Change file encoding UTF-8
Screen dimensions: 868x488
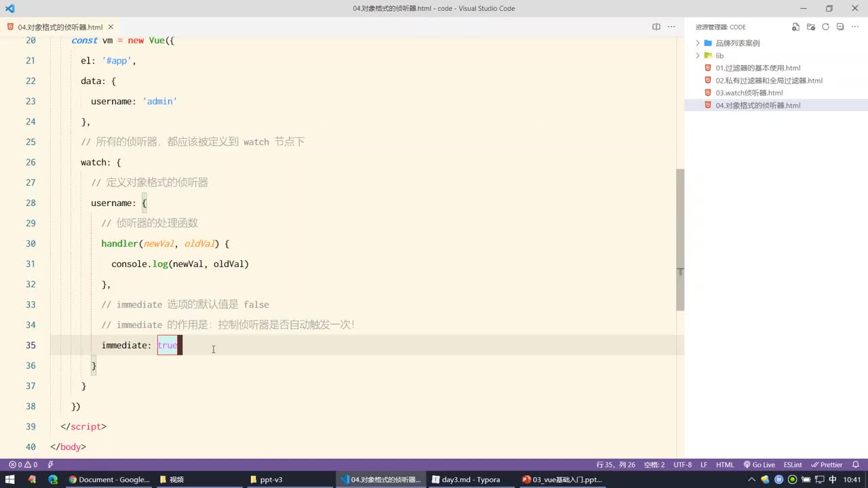(683, 465)
